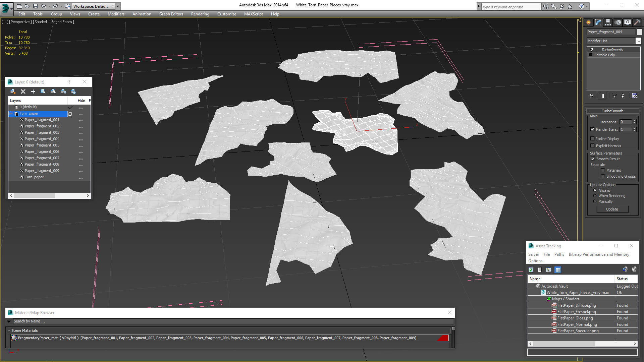The width and height of the screenshot is (644, 362).
Task: Click Delete layer X icon in Layer dialog
Action: coord(23,92)
